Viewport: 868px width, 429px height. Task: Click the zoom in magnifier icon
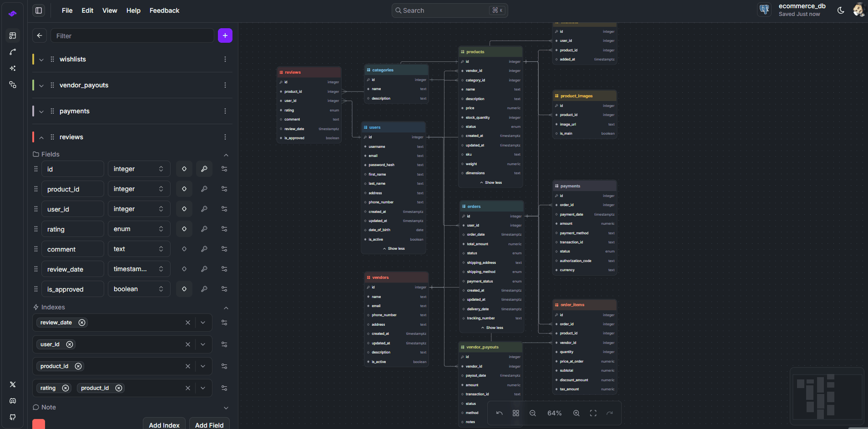(576, 413)
